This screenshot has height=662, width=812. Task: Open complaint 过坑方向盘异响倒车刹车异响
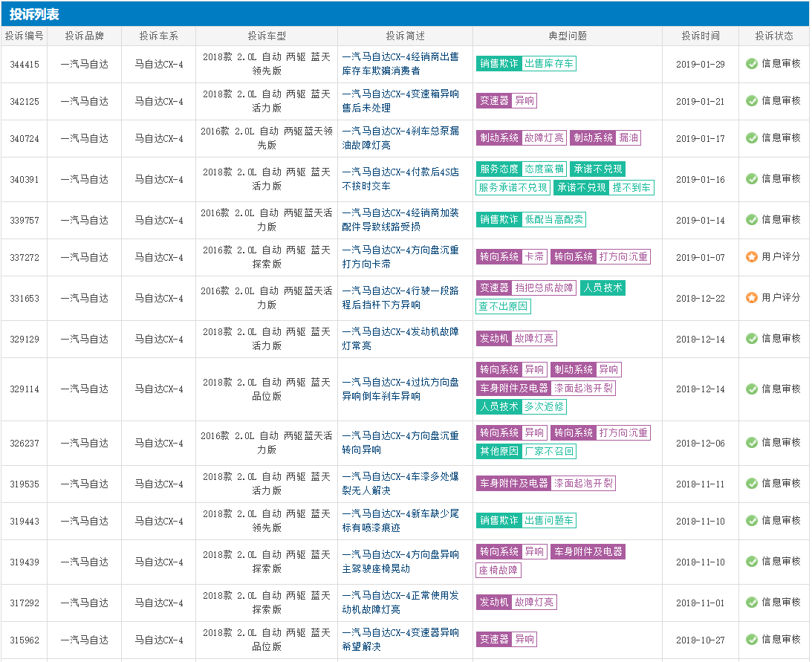400,389
